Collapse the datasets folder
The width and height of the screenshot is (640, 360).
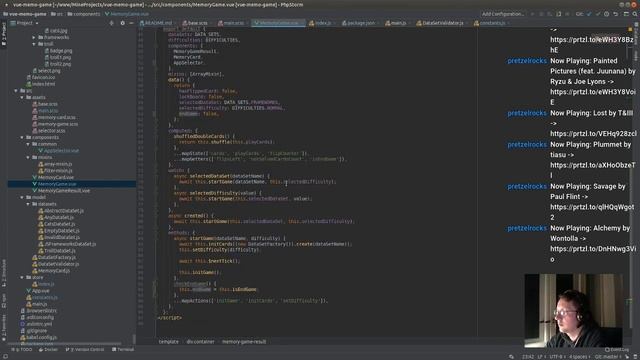coord(29,204)
